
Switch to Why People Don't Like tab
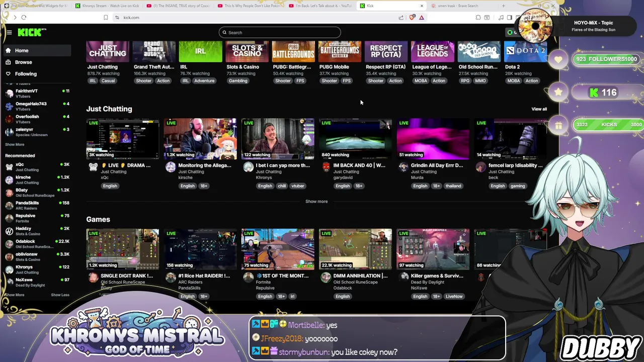coord(250,6)
